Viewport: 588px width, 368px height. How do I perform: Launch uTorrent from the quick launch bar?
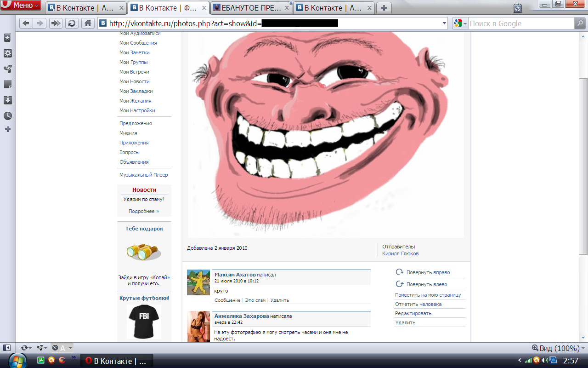[40, 361]
